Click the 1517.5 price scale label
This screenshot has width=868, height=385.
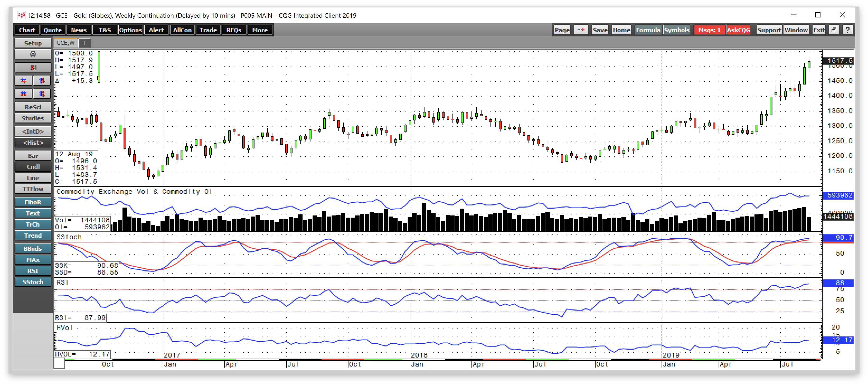coord(838,60)
